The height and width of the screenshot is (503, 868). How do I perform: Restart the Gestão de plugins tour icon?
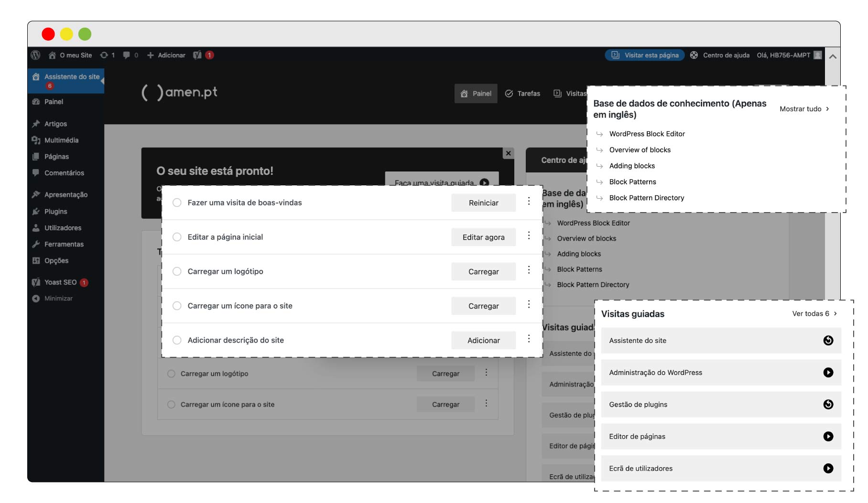(828, 405)
